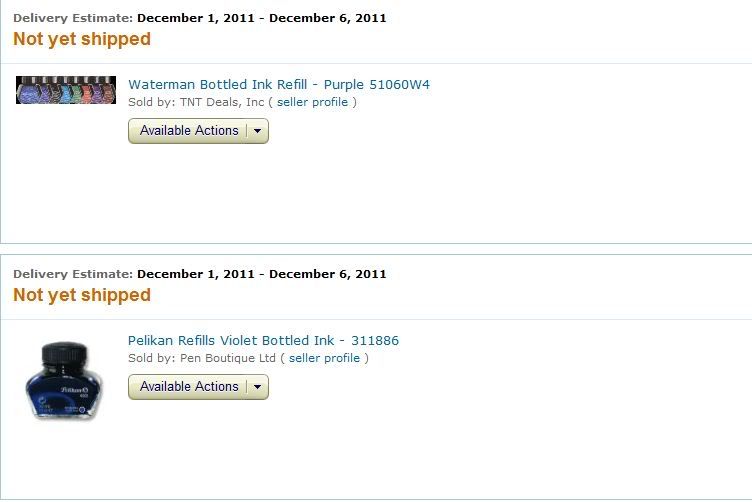View seller profile for Pen Boutique Ltd

[324, 358]
